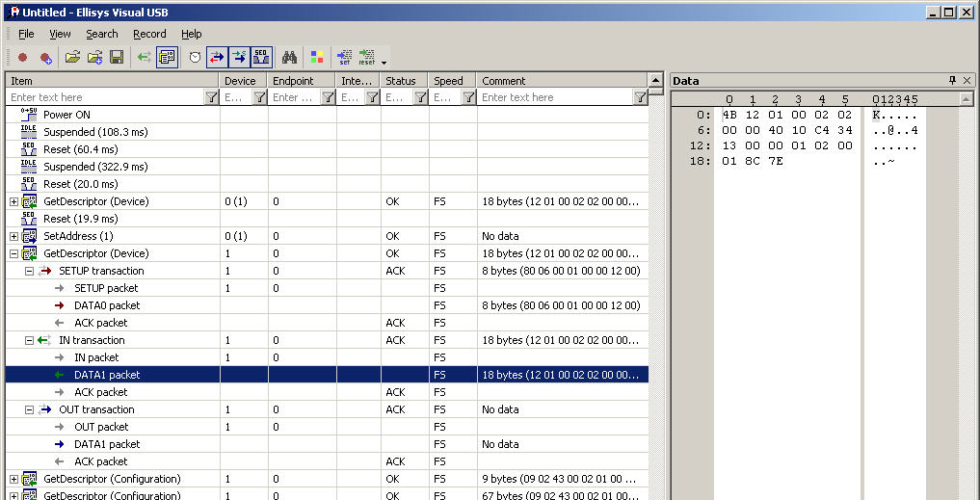Click record-with-plus (append recording) toolbar icon

pyautogui.click(x=45, y=58)
